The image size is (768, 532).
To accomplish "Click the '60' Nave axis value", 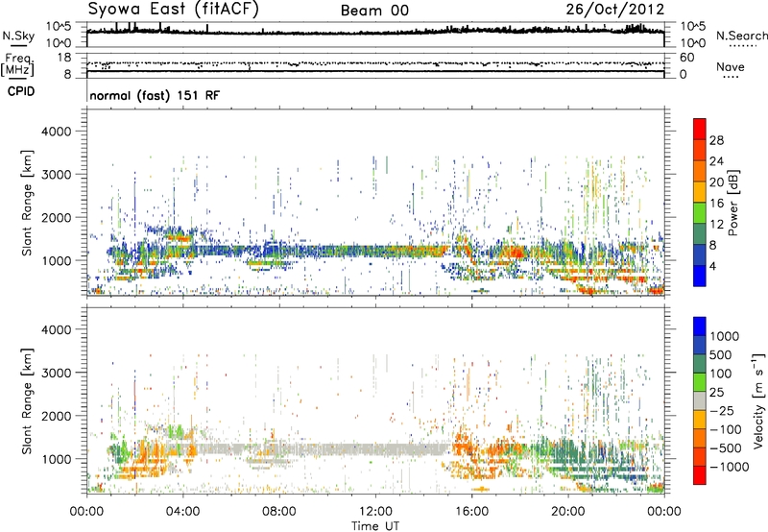I will click(687, 58).
